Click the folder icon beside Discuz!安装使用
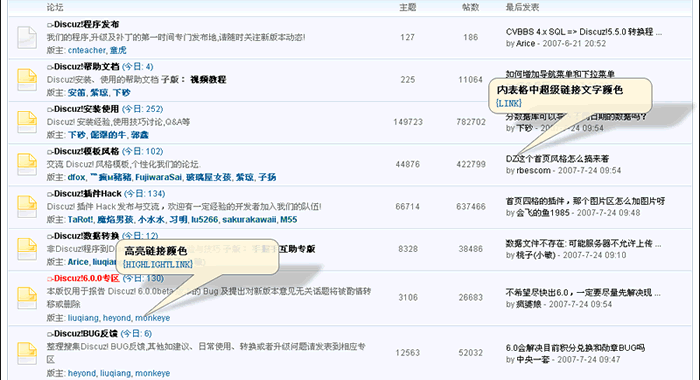The height and width of the screenshot is (380, 700). [27, 122]
